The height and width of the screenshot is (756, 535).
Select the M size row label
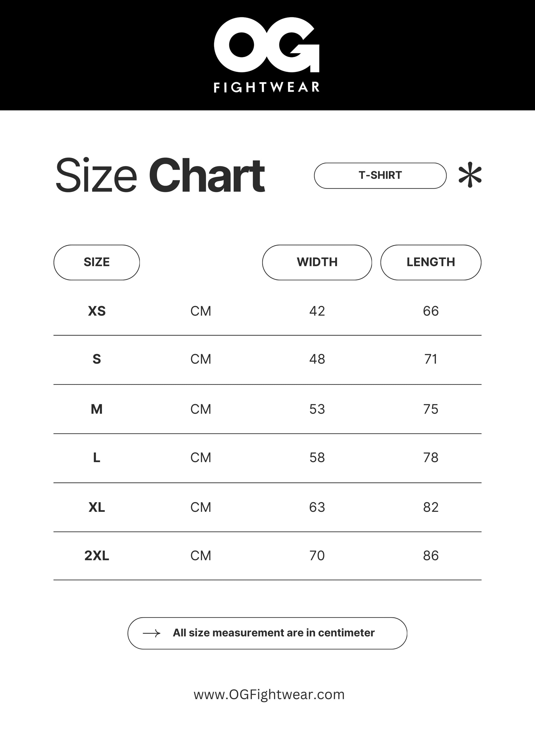(96, 409)
